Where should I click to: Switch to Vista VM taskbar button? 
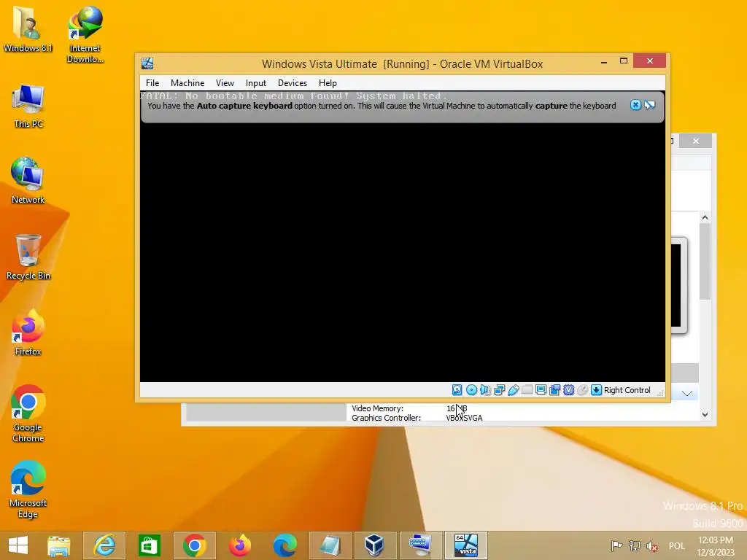pyautogui.click(x=466, y=545)
